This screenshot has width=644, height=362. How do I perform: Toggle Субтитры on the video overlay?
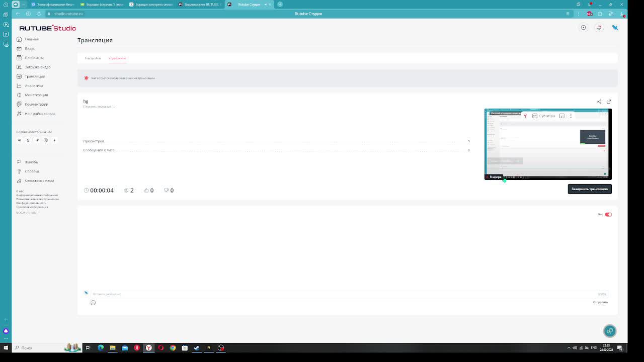coord(543,116)
